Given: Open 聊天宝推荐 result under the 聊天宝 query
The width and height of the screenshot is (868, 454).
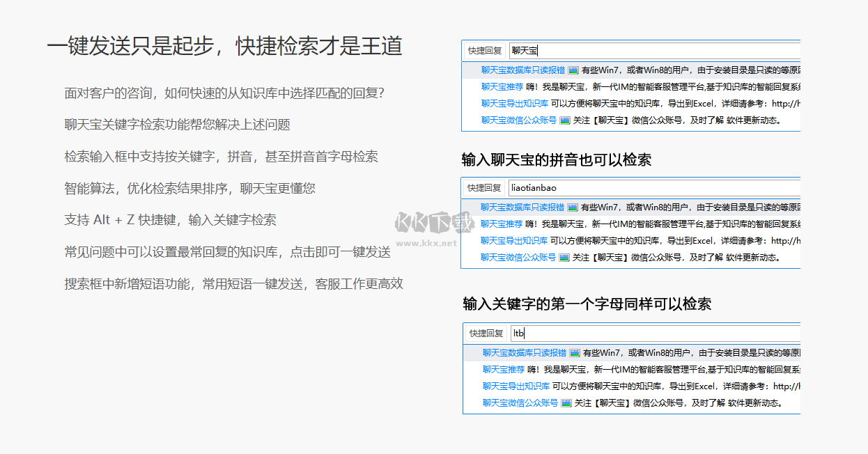Looking at the screenshot, I should pyautogui.click(x=502, y=87).
